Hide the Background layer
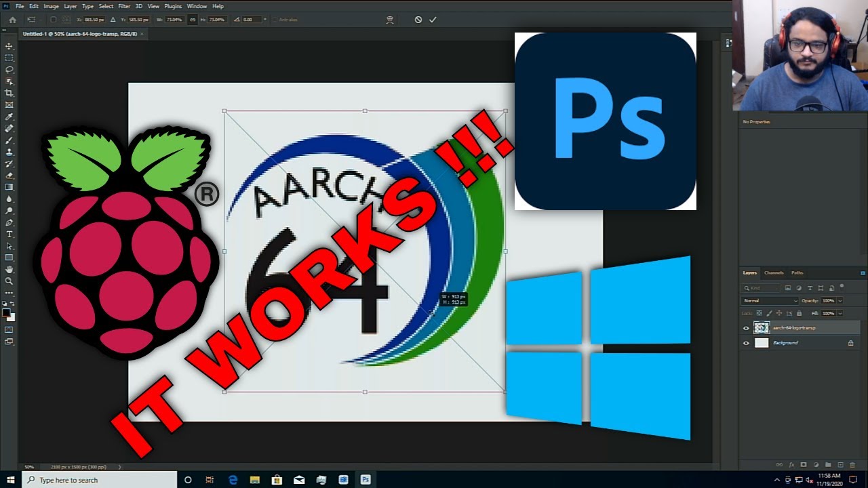This screenshot has width=868, height=488. [746, 343]
